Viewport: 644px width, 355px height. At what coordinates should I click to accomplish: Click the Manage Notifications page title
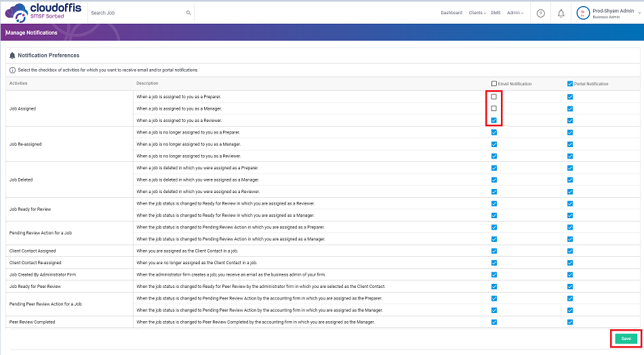(x=31, y=33)
